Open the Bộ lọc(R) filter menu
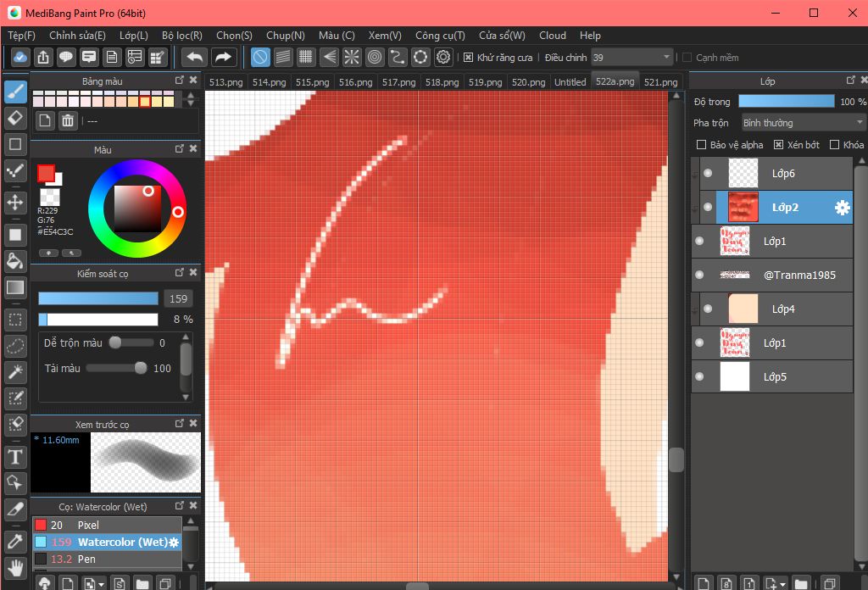868x590 pixels. coord(182,36)
